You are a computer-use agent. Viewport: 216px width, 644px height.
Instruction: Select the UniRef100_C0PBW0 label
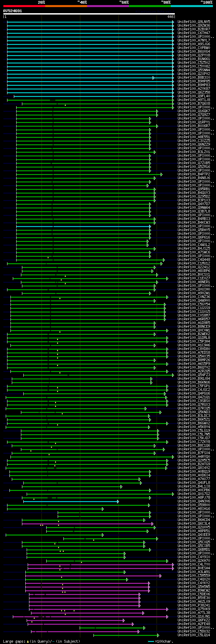point(194,48)
